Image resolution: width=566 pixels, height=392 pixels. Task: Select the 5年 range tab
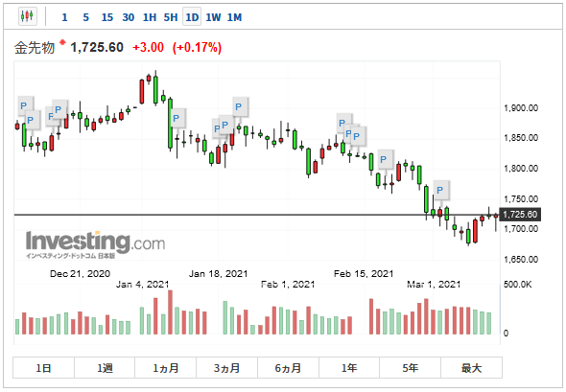(x=410, y=368)
